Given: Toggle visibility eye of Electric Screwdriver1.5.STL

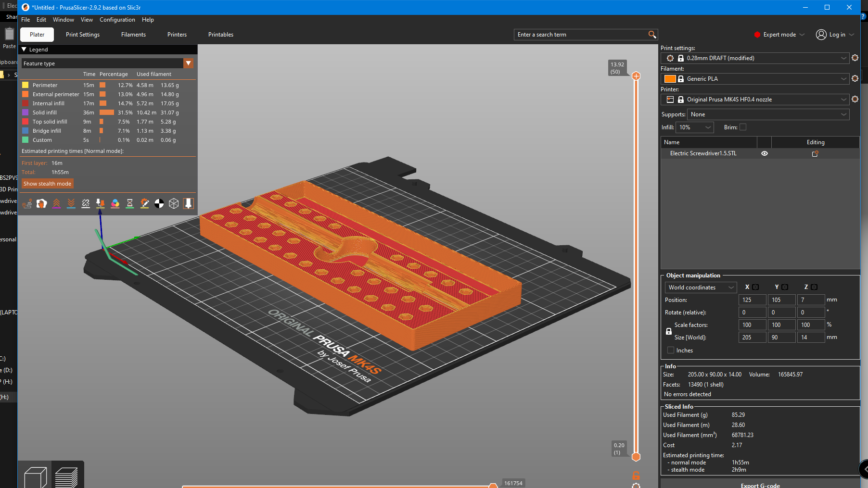Looking at the screenshot, I should [765, 153].
